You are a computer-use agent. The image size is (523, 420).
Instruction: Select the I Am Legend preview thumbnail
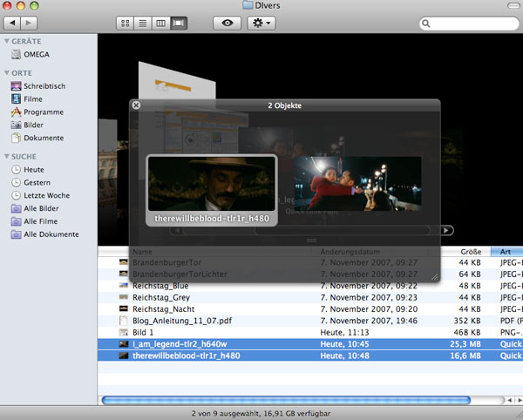pos(358,184)
